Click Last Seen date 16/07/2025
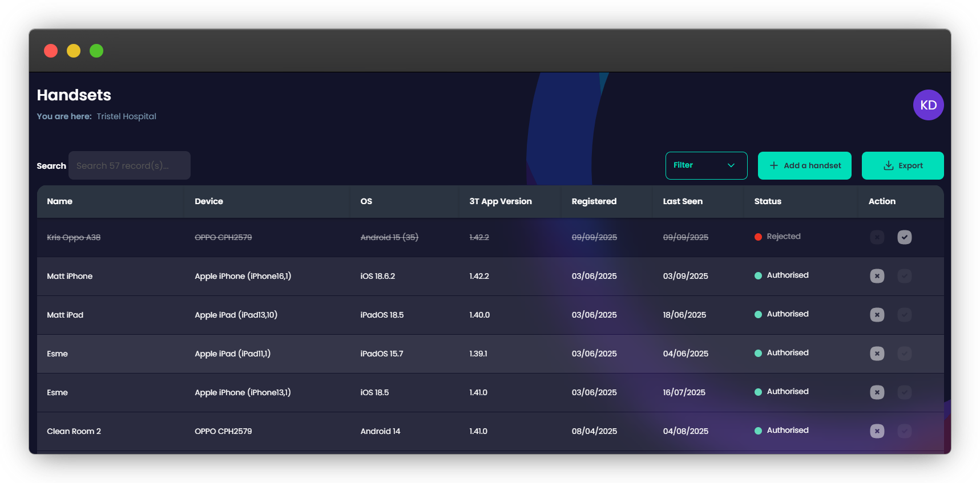This screenshot has width=980, height=483. tap(684, 392)
